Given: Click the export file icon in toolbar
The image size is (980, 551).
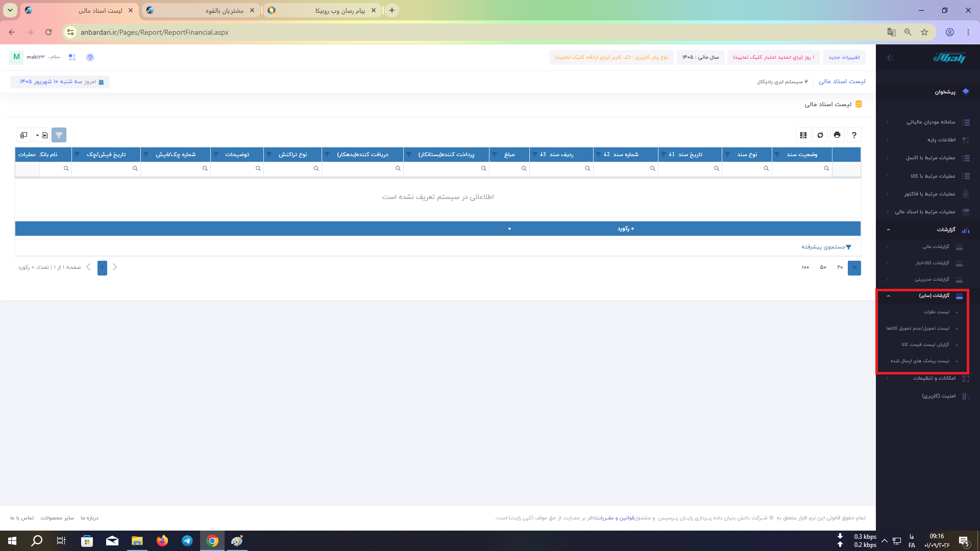Looking at the screenshot, I should [45, 135].
